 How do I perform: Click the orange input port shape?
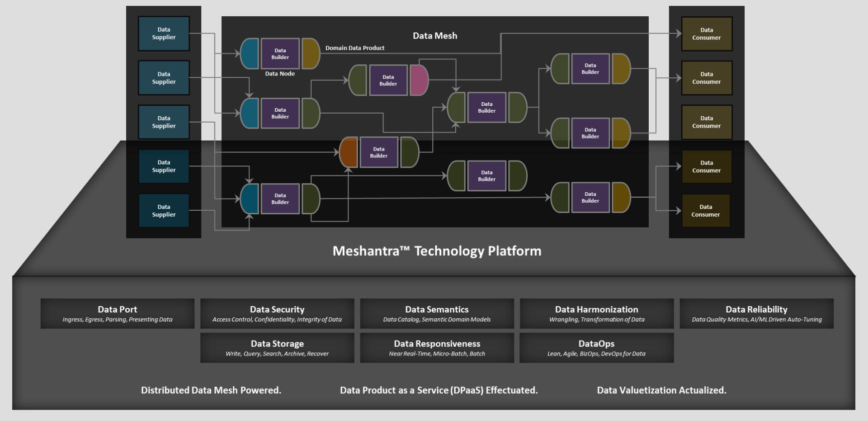349,152
